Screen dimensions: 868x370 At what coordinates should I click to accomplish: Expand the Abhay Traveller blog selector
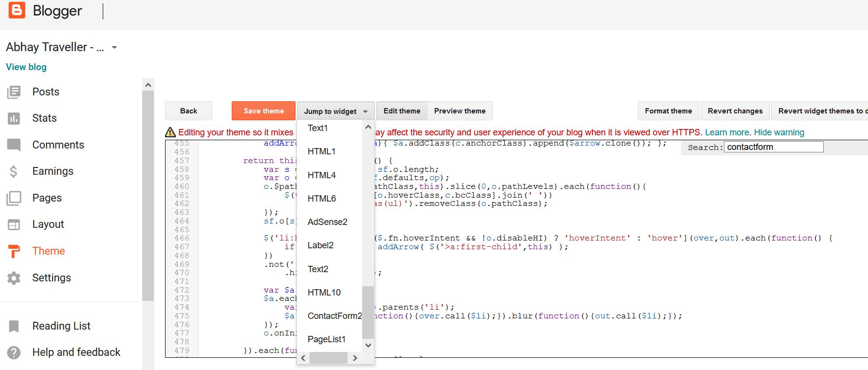pos(114,48)
